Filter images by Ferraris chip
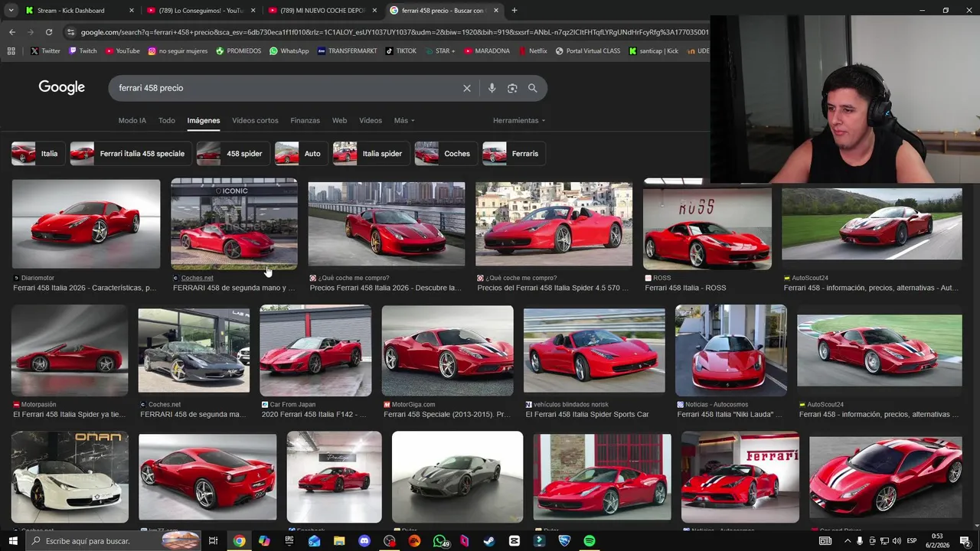Viewport: 980px width, 551px height. (x=513, y=154)
